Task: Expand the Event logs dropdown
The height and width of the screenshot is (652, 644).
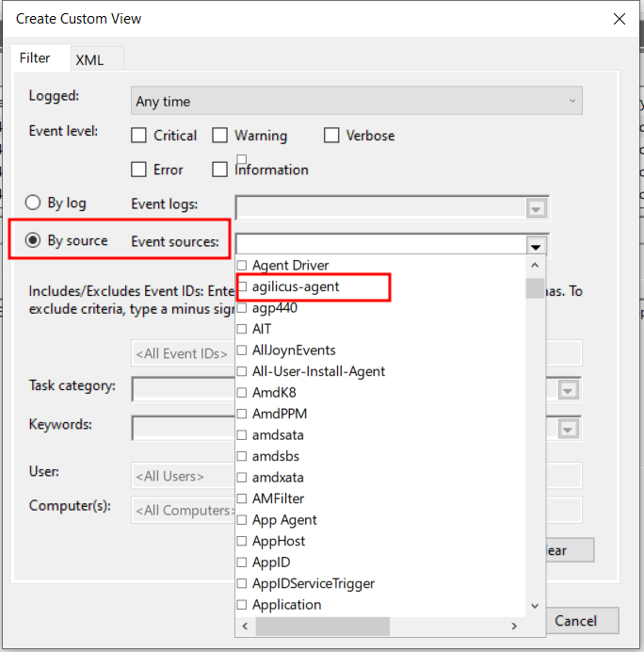Action: 536,208
